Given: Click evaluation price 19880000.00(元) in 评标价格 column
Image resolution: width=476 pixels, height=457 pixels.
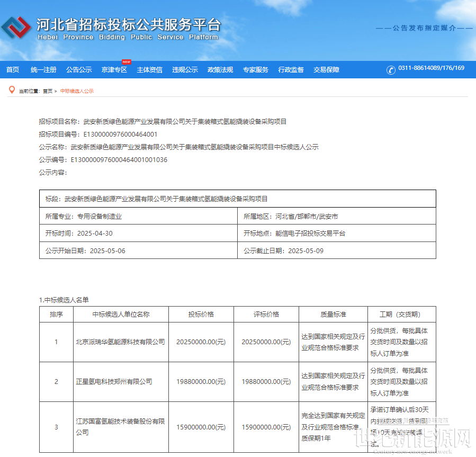Looking at the screenshot, I should (266, 382).
